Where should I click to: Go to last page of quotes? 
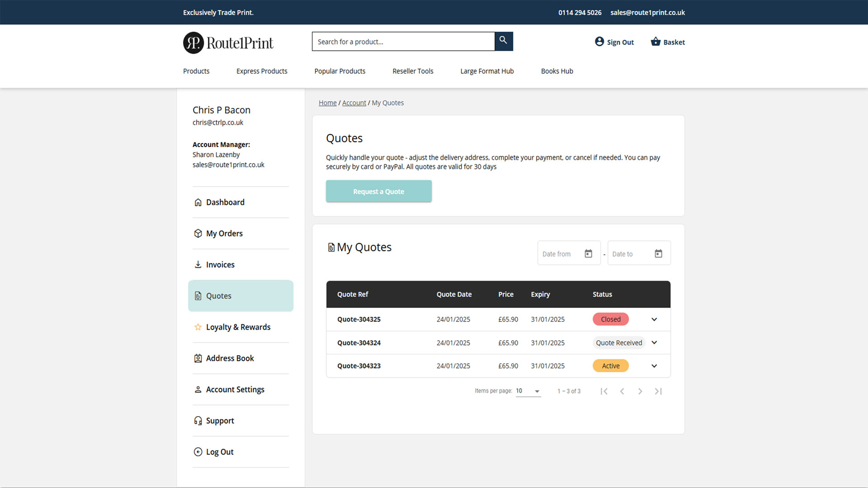point(658,391)
